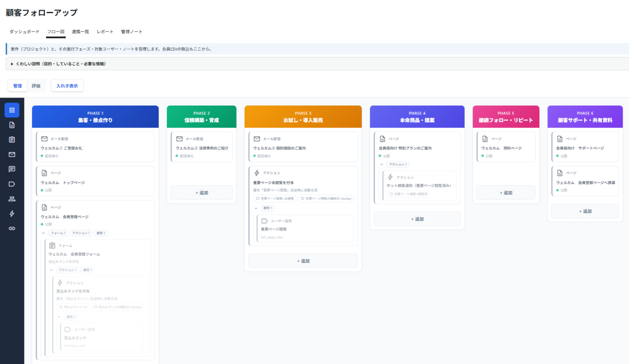Click the lightning icon on 重要ページ未閲覧を付与 card
Viewport: 629px width, 364px height.
click(x=257, y=173)
